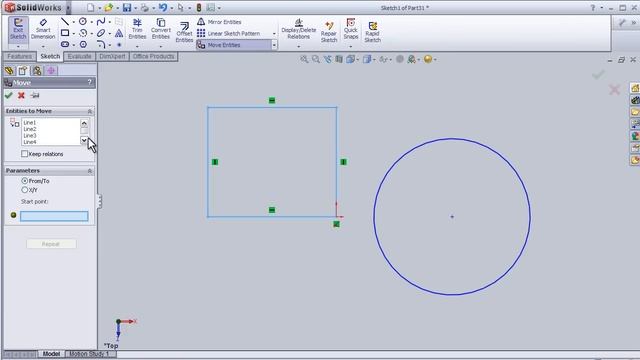Select the Line sketch tool
The image size is (640, 360).
pos(65,21)
